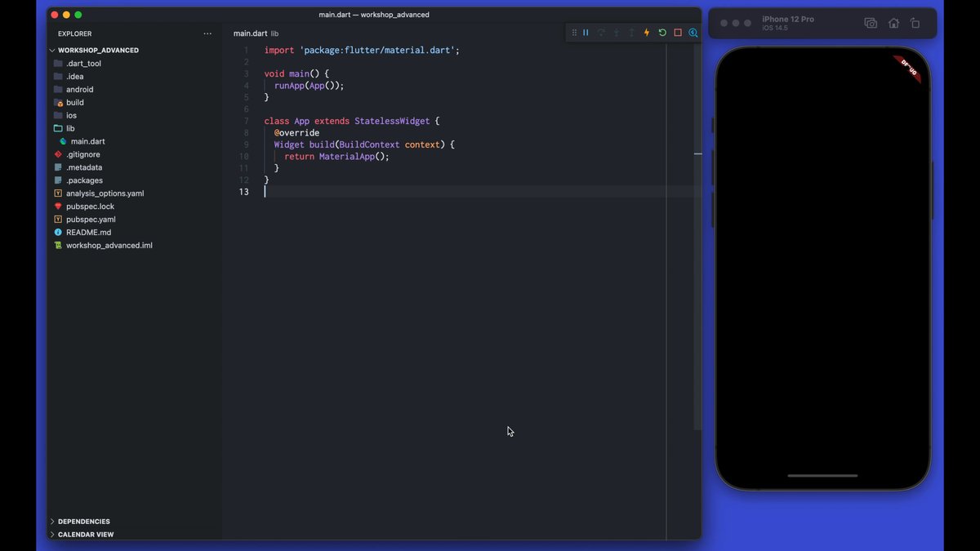Open main.dart in the file tree
Viewport: 980px width, 551px height.
pyautogui.click(x=87, y=141)
